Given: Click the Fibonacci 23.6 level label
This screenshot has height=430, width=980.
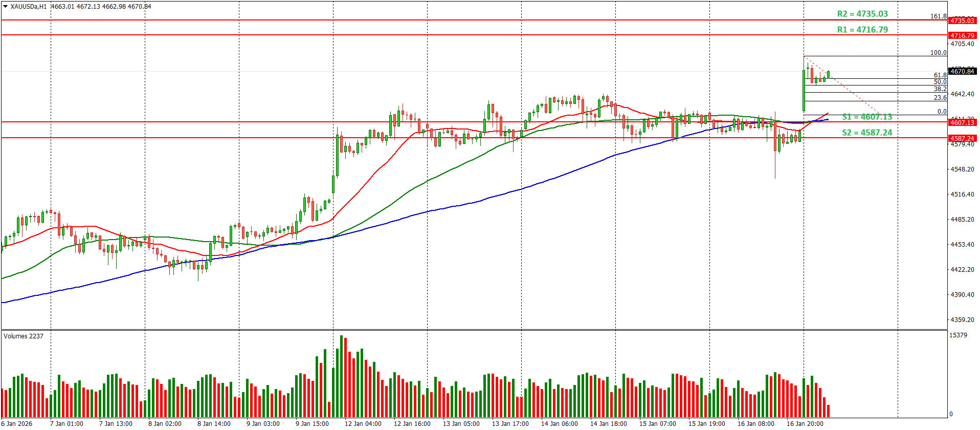Looking at the screenshot, I should [940, 97].
